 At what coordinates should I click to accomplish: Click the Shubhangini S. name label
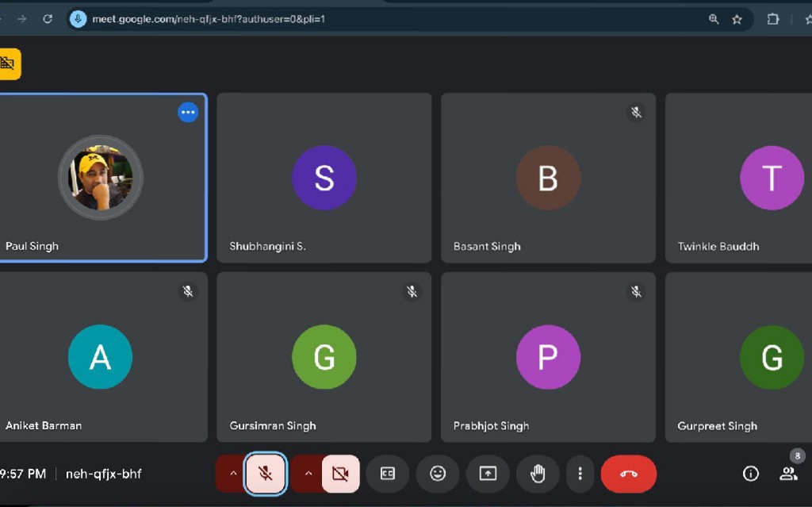pos(268,246)
